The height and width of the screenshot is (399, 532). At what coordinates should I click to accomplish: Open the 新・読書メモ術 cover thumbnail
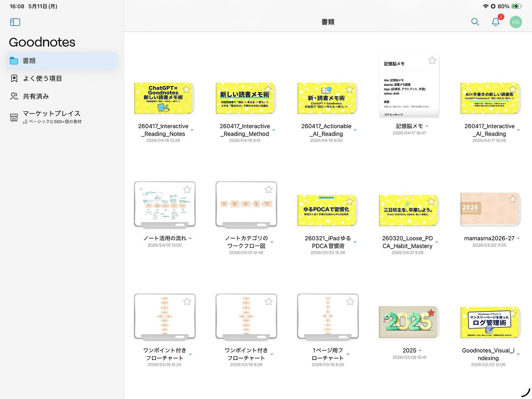(x=327, y=98)
